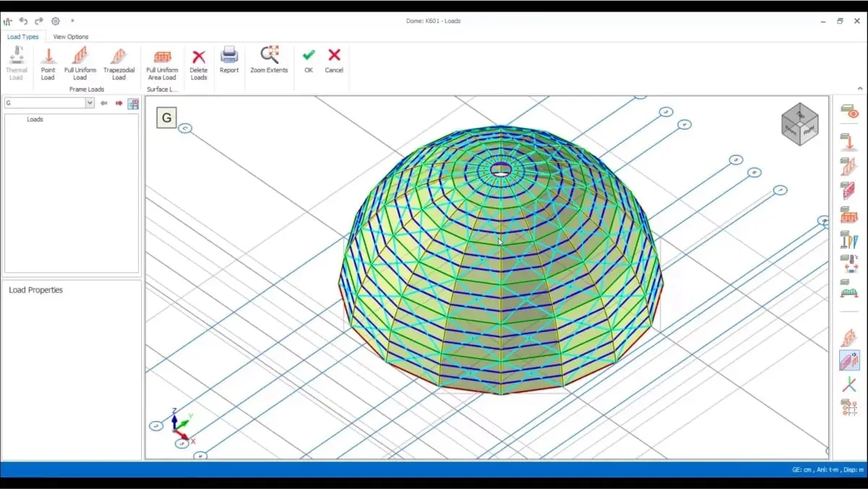This screenshot has height=489, width=868.
Task: Toggle the highlighted surface load display button
Action: click(x=849, y=360)
